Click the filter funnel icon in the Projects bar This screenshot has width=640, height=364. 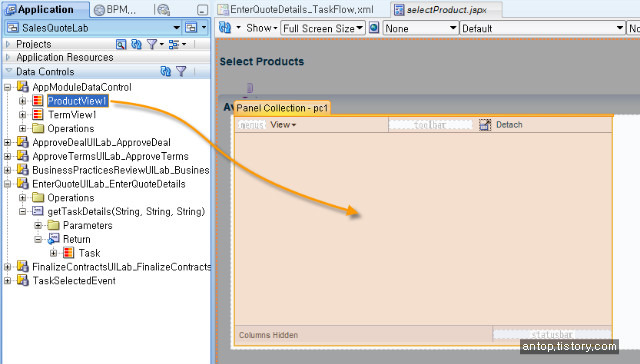[152, 44]
